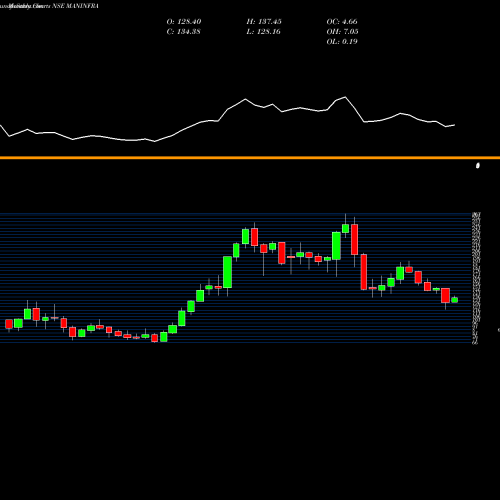Click the close price value C: 134.38
Screen dimensions: 500x500
183,32
